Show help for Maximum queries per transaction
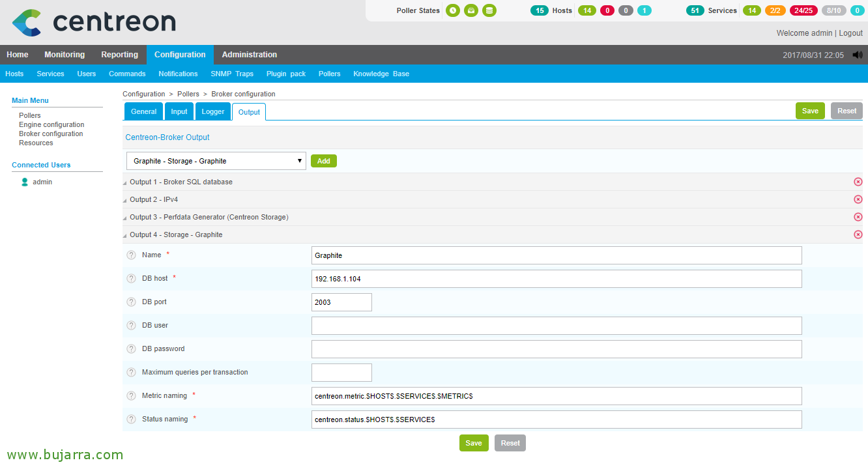 pos(131,373)
